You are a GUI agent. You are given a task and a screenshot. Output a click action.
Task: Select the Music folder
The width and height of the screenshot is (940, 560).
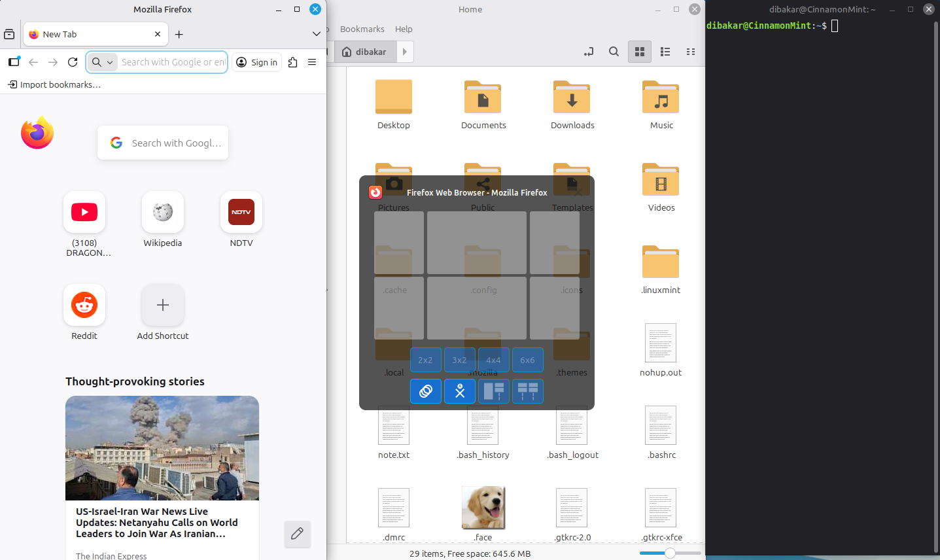coord(661,105)
